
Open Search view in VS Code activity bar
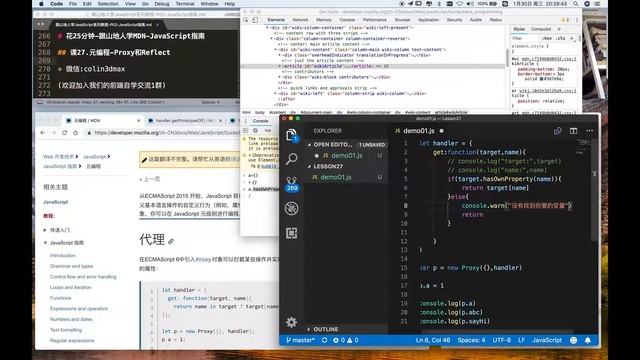point(291,158)
